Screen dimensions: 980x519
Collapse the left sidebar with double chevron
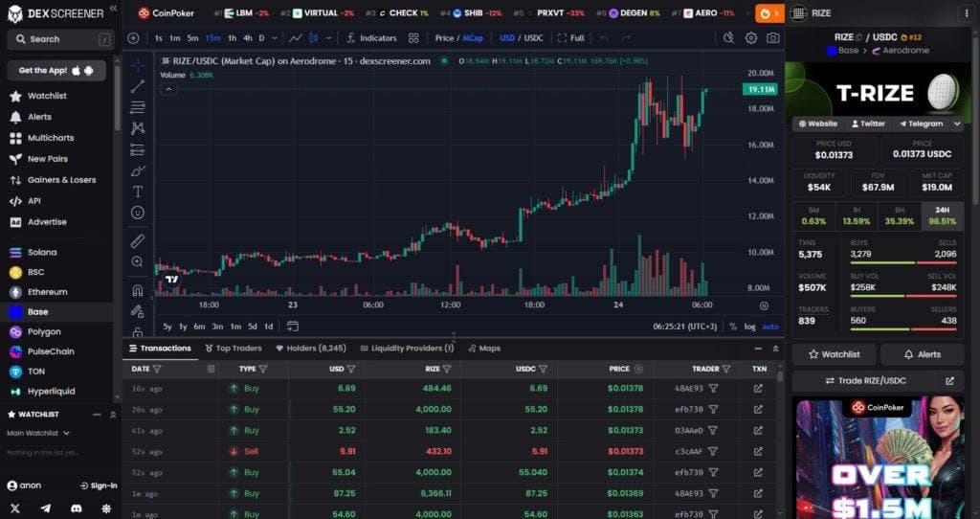[x=113, y=8]
